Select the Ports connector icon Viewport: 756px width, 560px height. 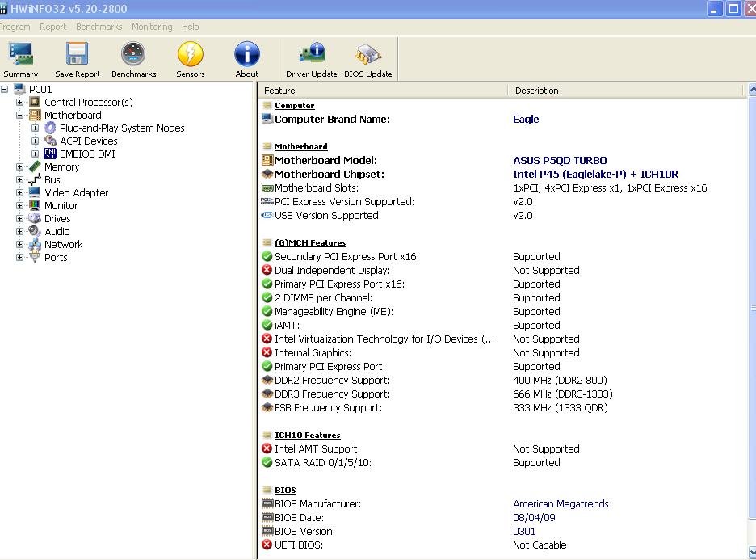(x=35, y=257)
